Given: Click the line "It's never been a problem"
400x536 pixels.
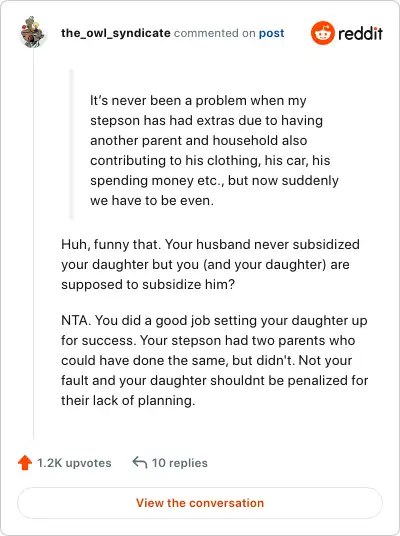Looking at the screenshot, I should [198, 100].
